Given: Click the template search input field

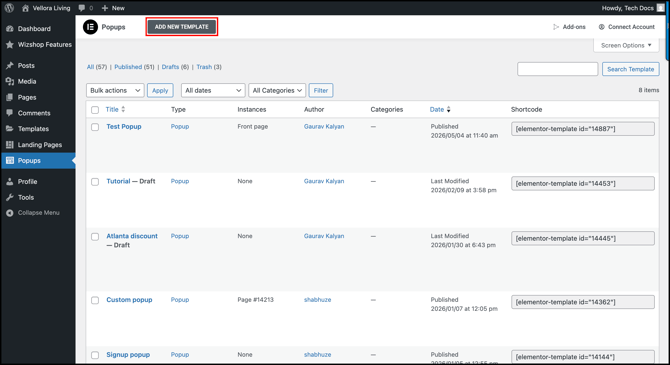Looking at the screenshot, I should coord(557,69).
